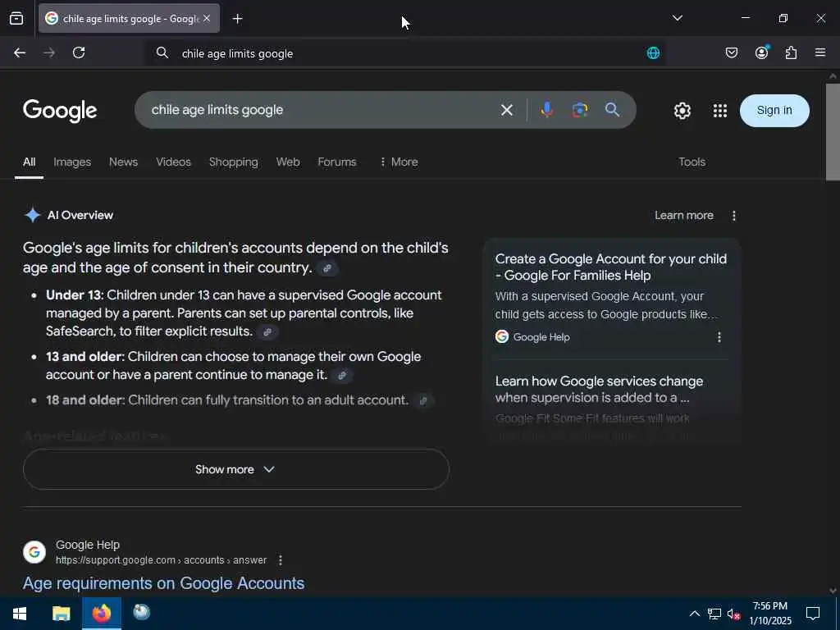
Task: Open the Google apps grid
Action: [x=720, y=111]
